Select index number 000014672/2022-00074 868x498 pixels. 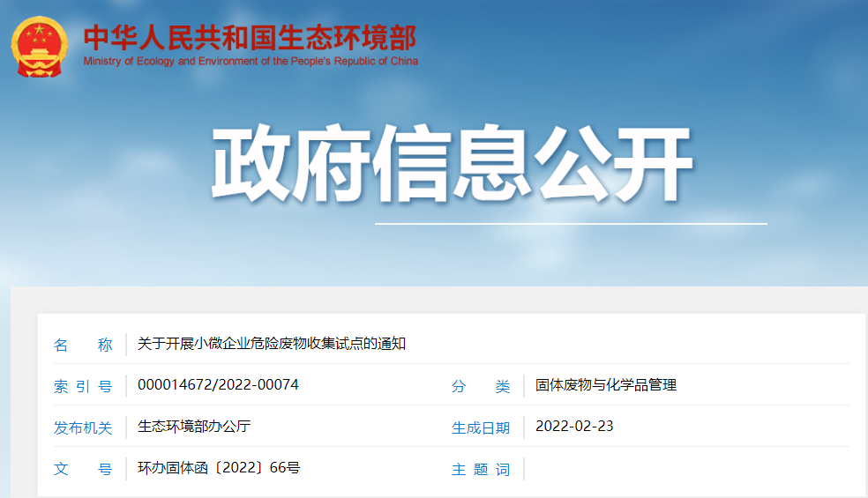click(x=218, y=385)
